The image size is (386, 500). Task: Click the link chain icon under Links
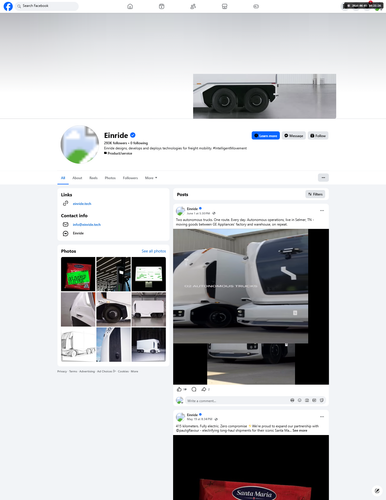click(66, 203)
